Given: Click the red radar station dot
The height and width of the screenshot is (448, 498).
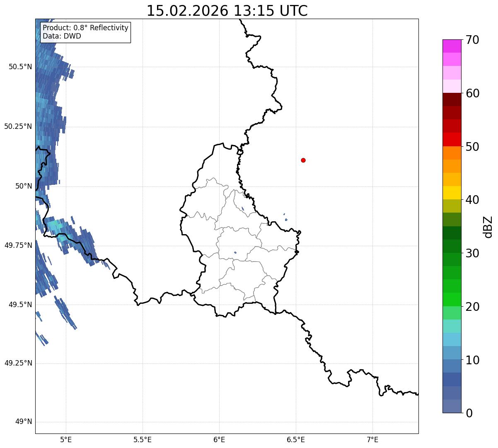Looking at the screenshot, I should pyautogui.click(x=303, y=160).
